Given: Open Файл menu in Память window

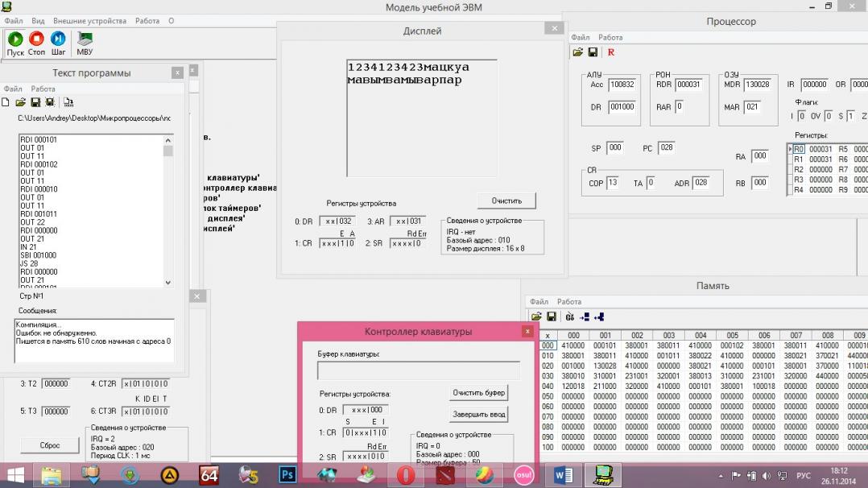Looking at the screenshot, I should pos(539,301).
